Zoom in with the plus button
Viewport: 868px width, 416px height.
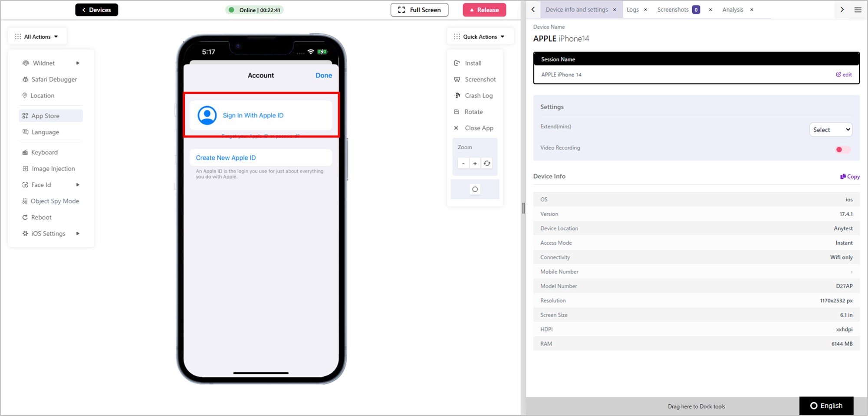pos(475,164)
